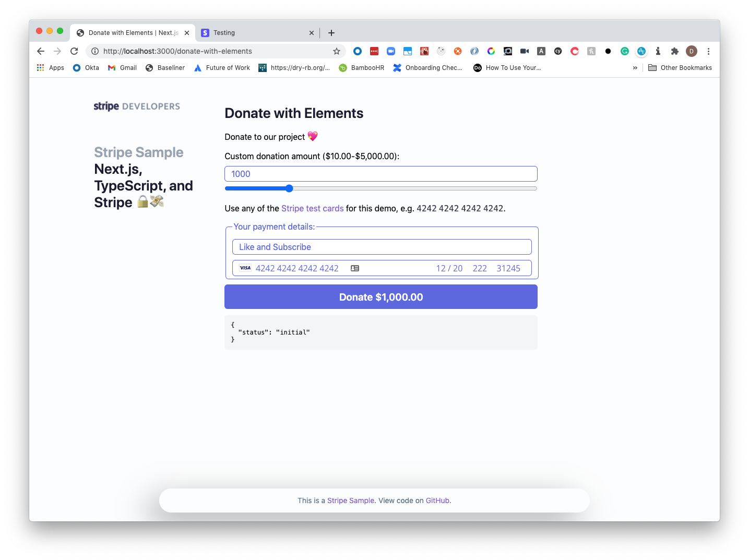Open the Stripe test cards link
The width and height of the screenshot is (749, 560).
tap(312, 208)
